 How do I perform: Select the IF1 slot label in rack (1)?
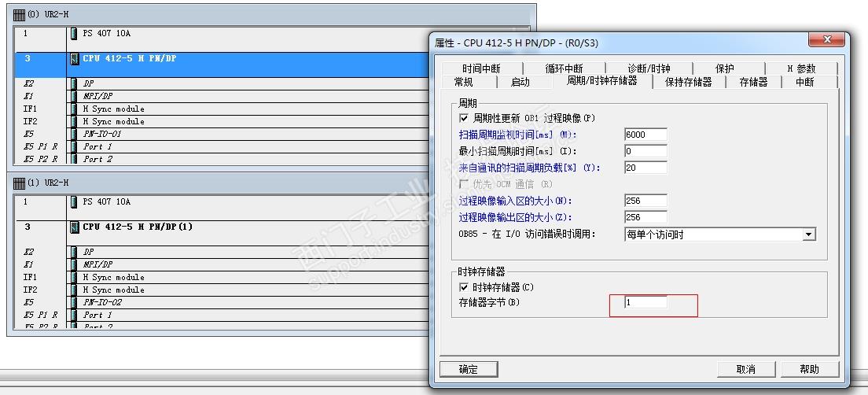pyautogui.click(x=31, y=277)
